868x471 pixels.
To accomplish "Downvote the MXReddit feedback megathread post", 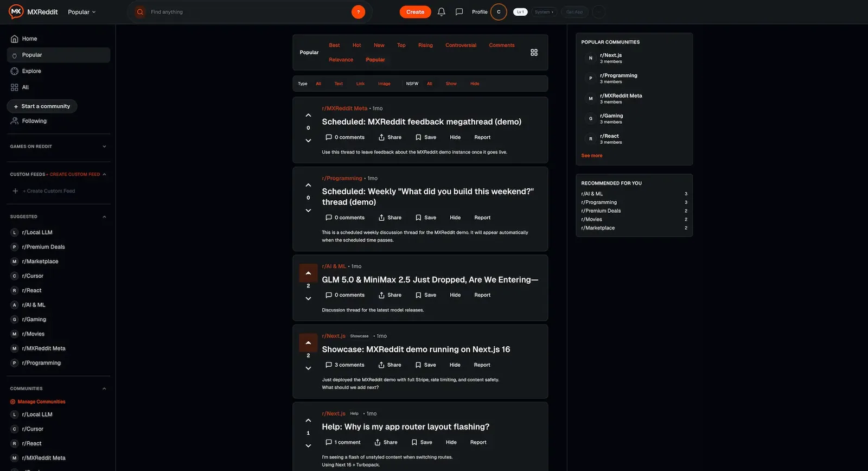I will tap(308, 141).
